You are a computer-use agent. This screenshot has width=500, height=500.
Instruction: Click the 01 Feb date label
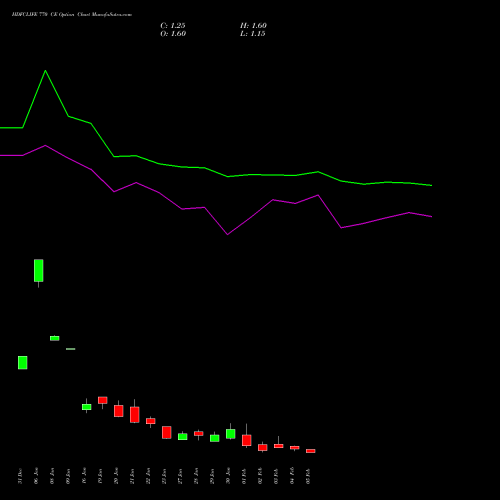click(x=244, y=476)
